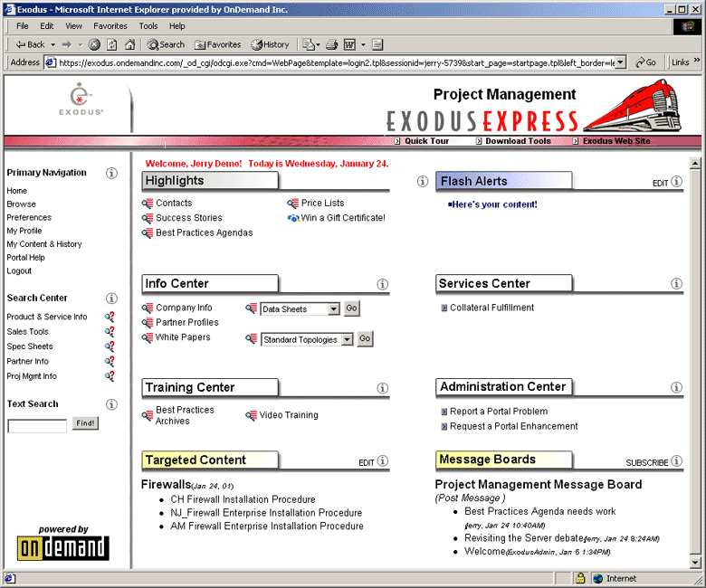Screen dimensions: 706x588
Task: Click the Text Search info icon
Action: pyautogui.click(x=111, y=404)
